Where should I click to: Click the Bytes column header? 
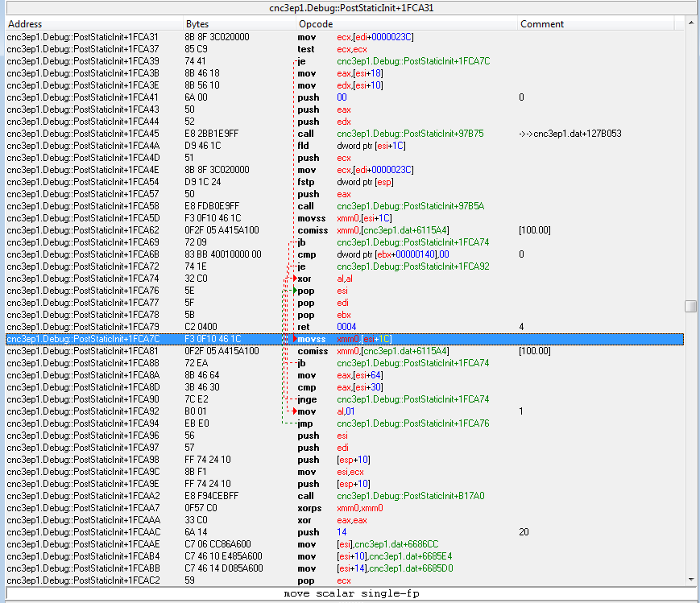coord(197,24)
